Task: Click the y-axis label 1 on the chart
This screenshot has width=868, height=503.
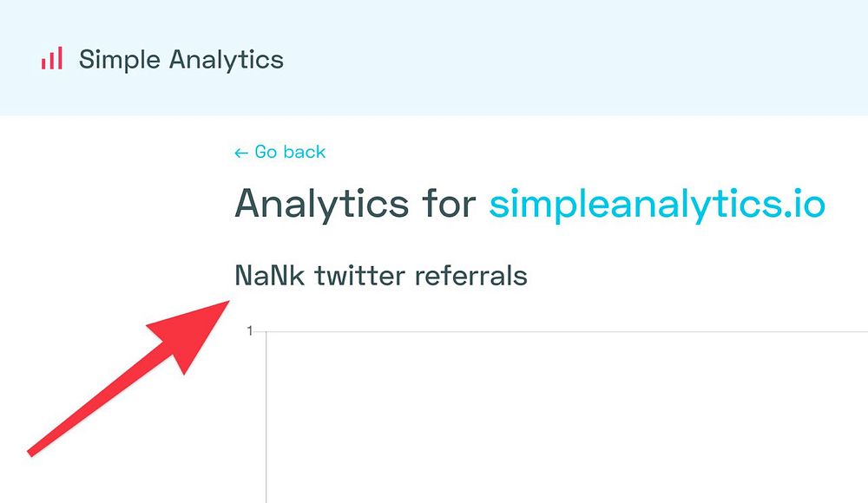Action: (x=249, y=331)
